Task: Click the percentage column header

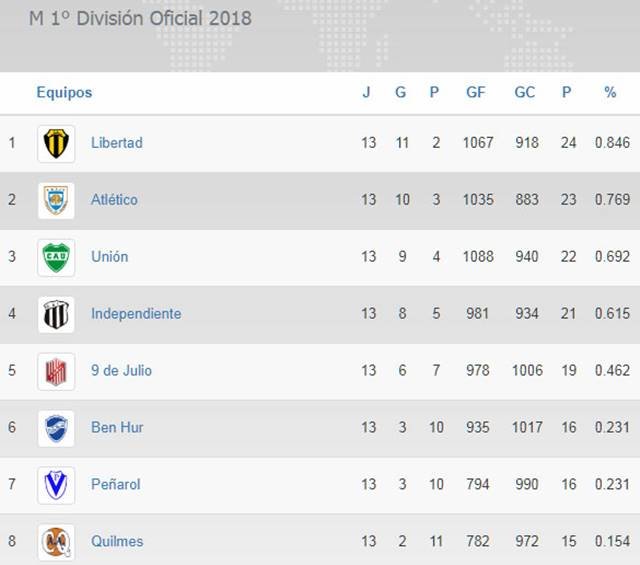Action: coord(610,93)
